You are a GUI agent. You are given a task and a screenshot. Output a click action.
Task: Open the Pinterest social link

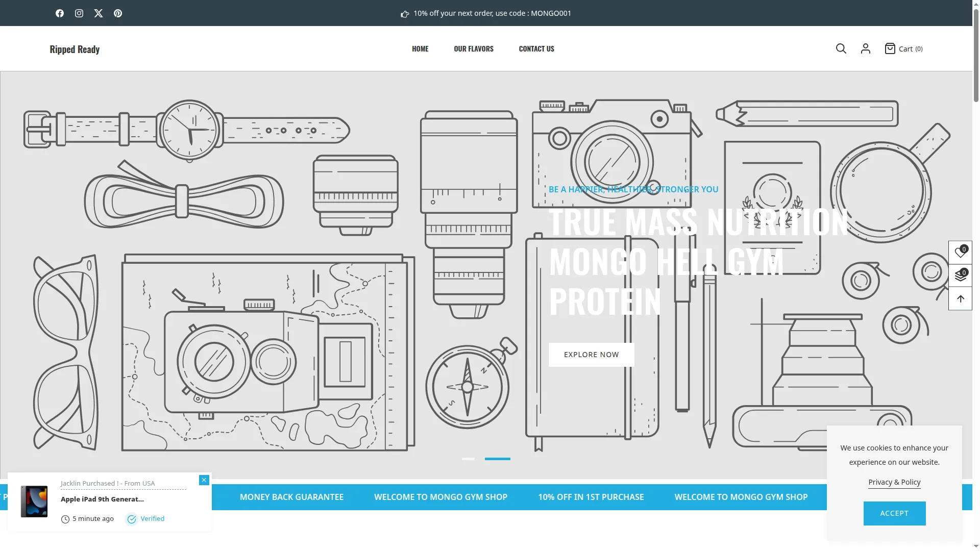click(118, 13)
